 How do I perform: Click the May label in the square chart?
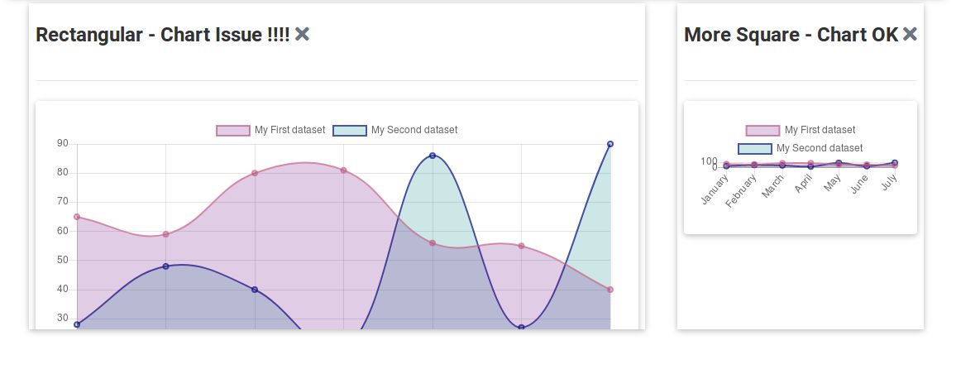pos(833,183)
